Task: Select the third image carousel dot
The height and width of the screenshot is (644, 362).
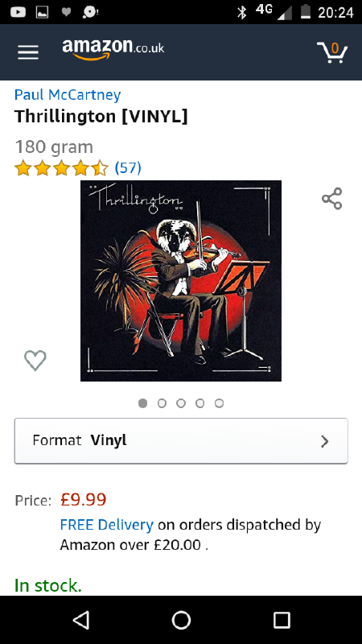Action: (x=180, y=403)
